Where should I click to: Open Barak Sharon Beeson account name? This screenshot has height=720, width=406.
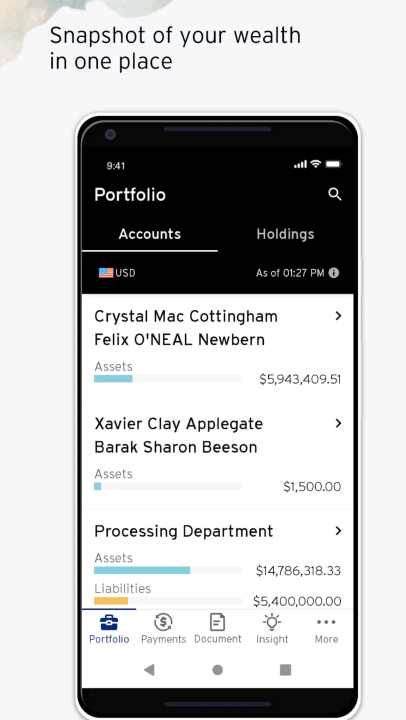175,447
